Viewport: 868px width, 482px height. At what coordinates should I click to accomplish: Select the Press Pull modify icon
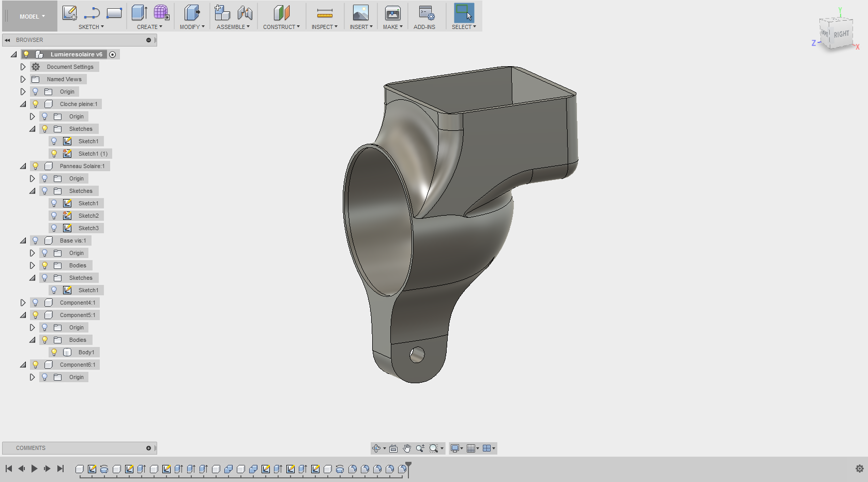pos(192,13)
